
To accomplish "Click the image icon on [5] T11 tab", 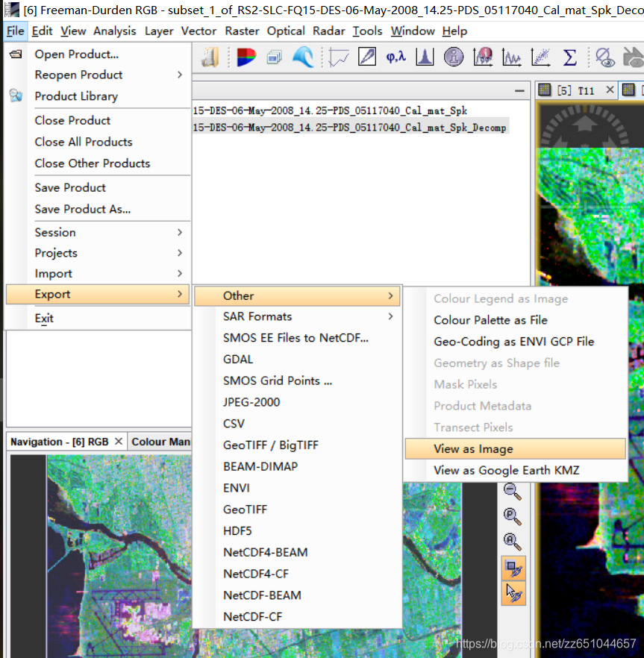I will click(545, 90).
